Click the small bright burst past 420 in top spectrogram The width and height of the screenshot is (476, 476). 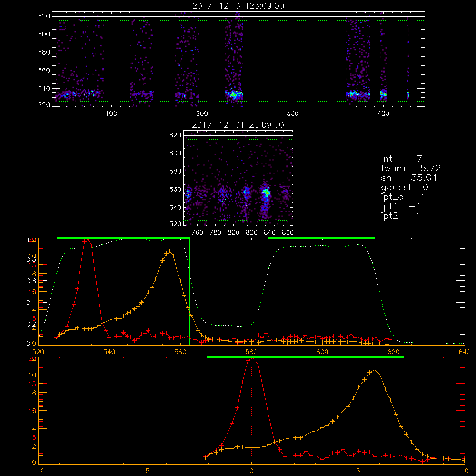coord(408,94)
